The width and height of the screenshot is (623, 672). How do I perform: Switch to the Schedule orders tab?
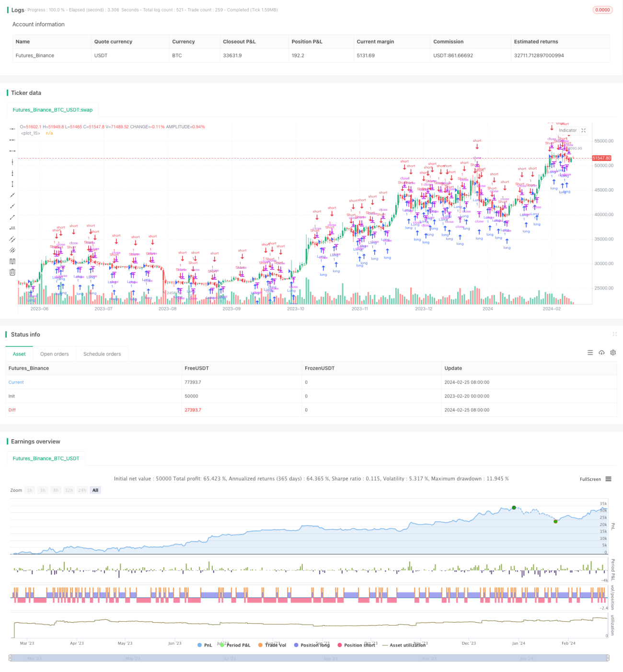pos(102,354)
